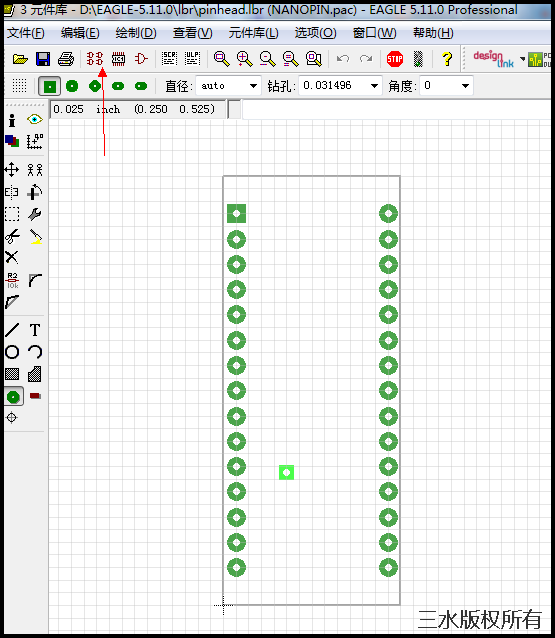This screenshot has width=555, height=638.
Task: Save the library with the floppy disk icon
Action: click(x=43, y=59)
